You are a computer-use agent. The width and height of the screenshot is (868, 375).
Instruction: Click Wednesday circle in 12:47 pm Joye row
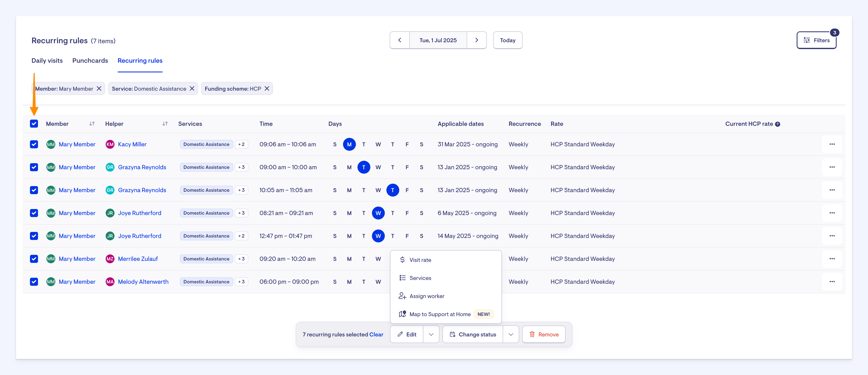click(378, 236)
